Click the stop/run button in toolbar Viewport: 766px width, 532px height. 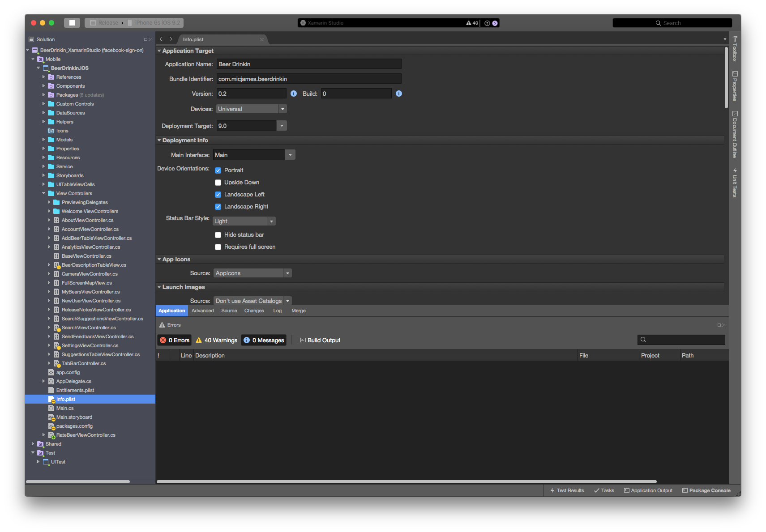point(72,23)
